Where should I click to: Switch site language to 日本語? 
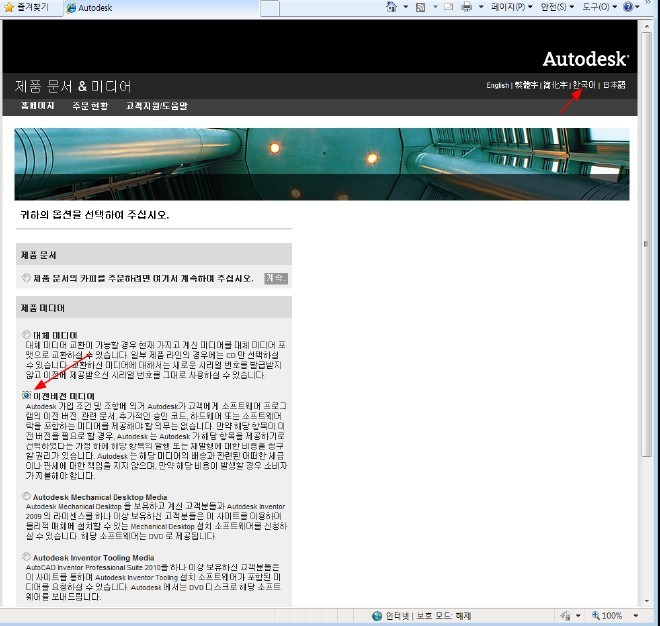click(x=614, y=85)
